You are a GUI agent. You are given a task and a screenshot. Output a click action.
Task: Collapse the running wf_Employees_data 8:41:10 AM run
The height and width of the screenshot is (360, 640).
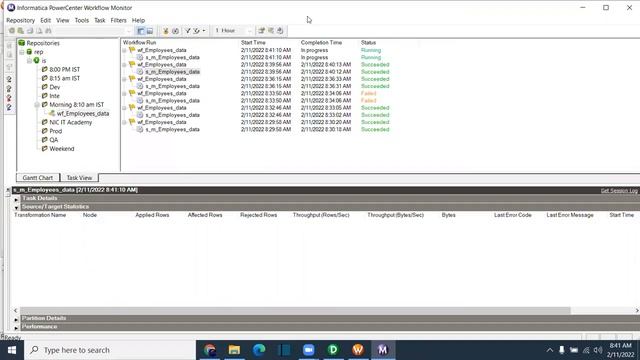[124, 50]
